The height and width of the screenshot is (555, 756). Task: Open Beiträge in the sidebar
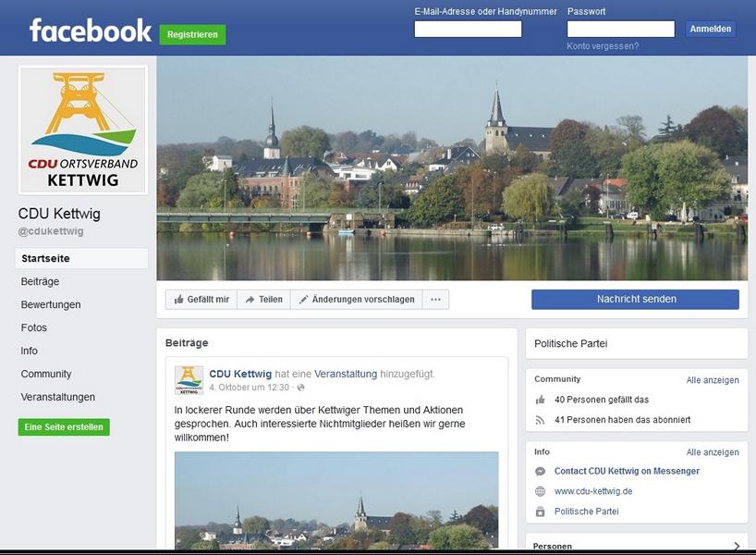[40, 281]
